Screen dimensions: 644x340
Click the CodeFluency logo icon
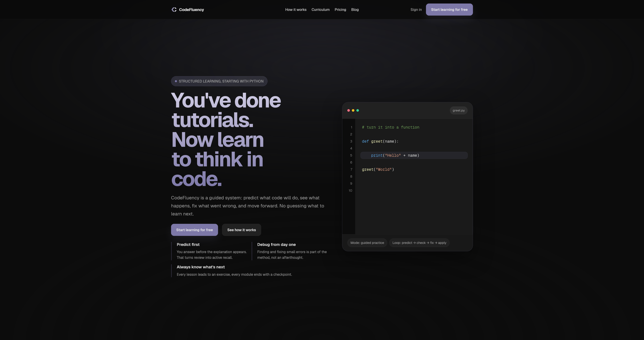pyautogui.click(x=174, y=10)
